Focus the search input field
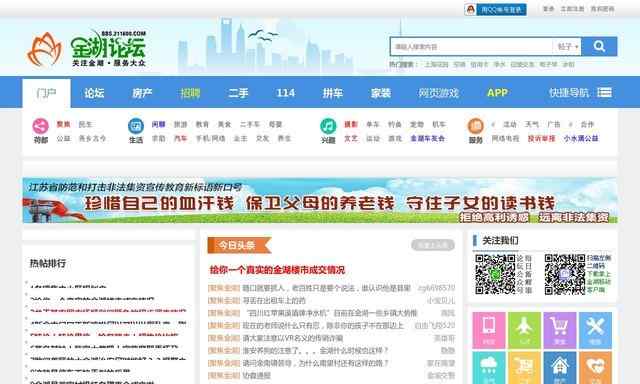 471,47
